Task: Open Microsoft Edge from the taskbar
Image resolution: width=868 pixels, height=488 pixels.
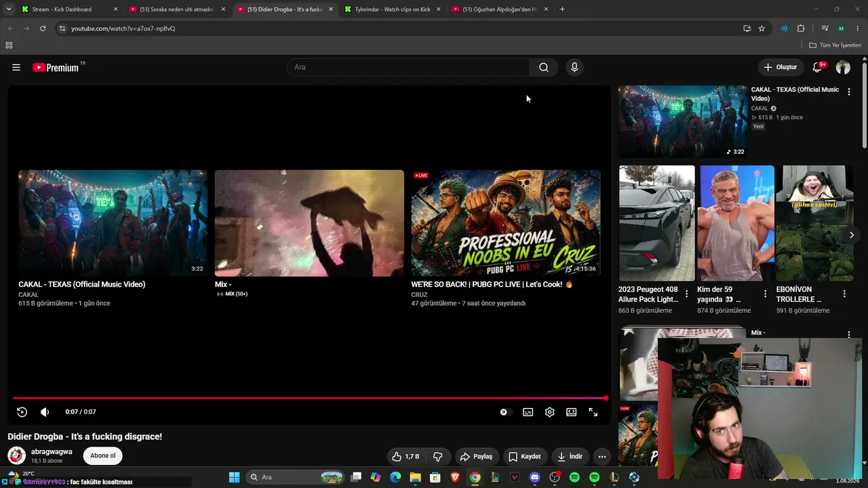Action: coord(395,477)
